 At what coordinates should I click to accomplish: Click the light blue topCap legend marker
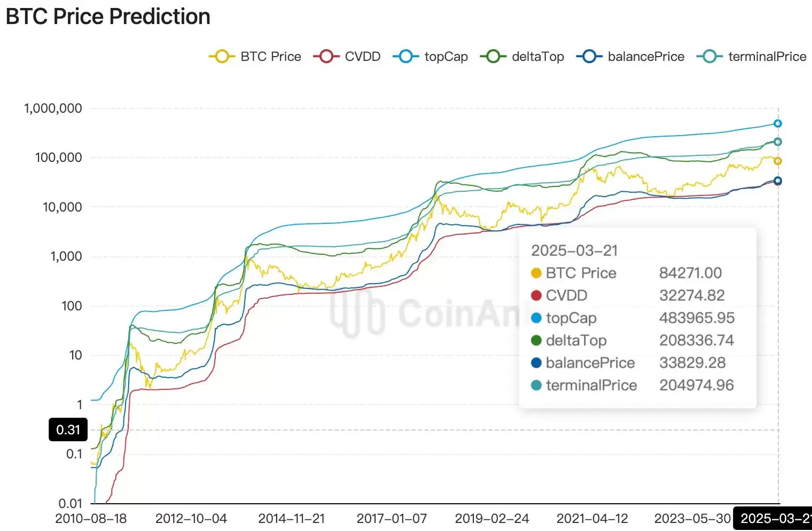406,57
